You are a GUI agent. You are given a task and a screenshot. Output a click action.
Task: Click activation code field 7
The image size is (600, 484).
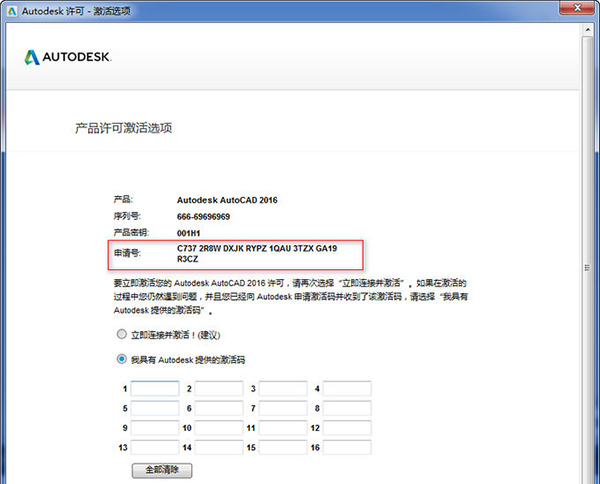pyautogui.click(x=283, y=408)
